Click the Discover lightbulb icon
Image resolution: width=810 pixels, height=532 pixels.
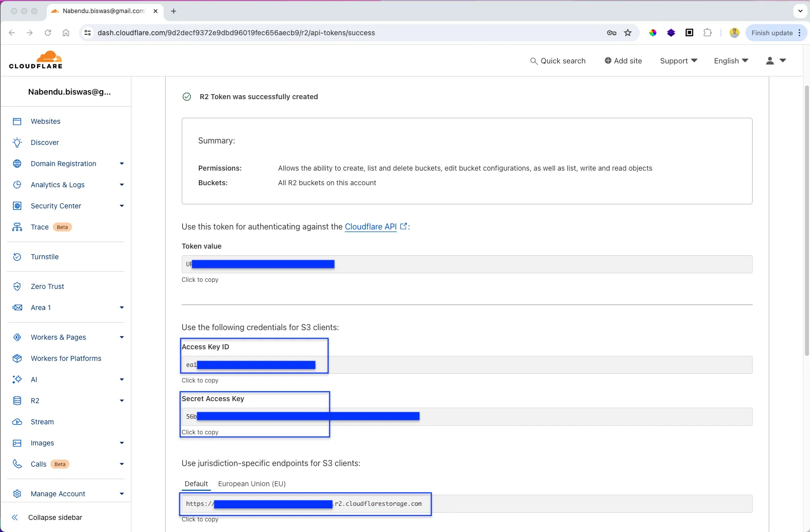tap(17, 142)
